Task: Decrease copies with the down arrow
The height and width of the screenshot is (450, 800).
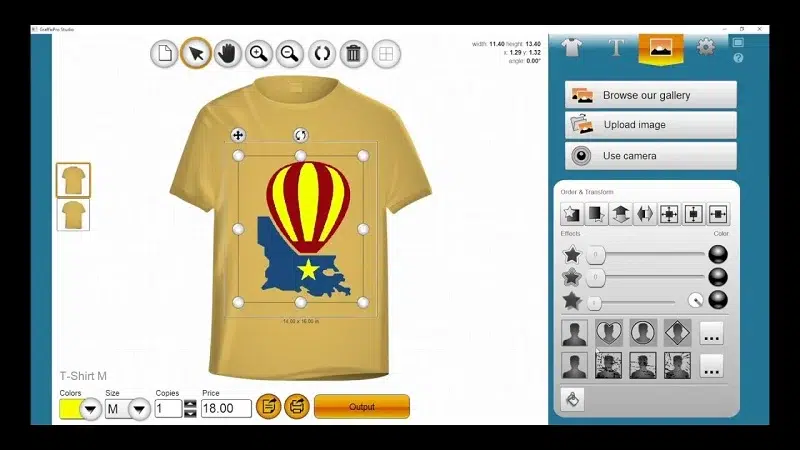Action: (x=190, y=413)
